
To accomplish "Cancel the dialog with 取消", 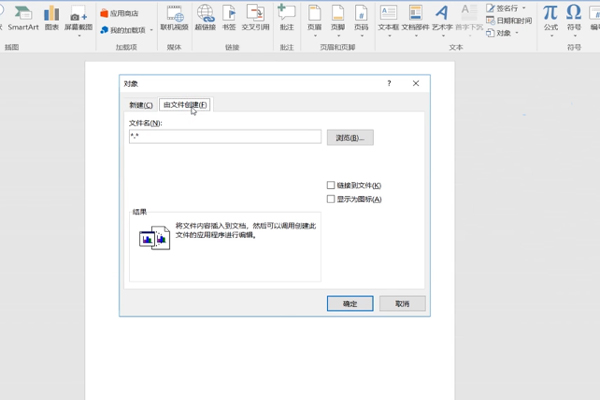I will [402, 304].
